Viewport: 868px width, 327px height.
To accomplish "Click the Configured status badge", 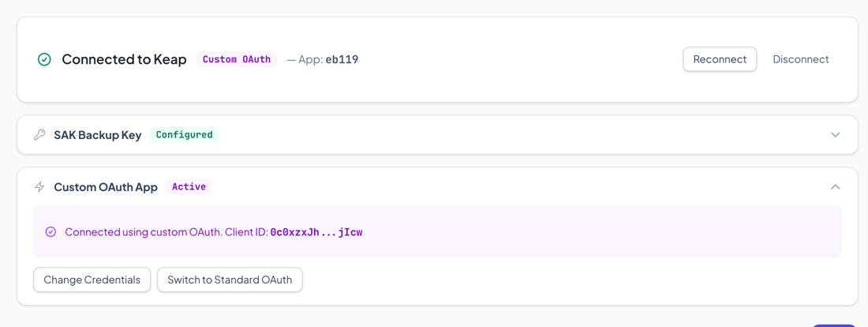I will (x=185, y=135).
